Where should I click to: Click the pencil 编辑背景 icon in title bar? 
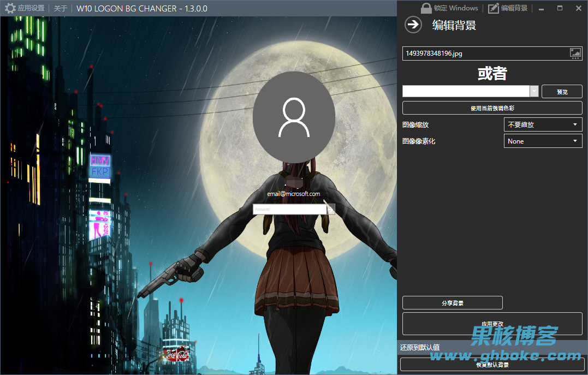494,8
